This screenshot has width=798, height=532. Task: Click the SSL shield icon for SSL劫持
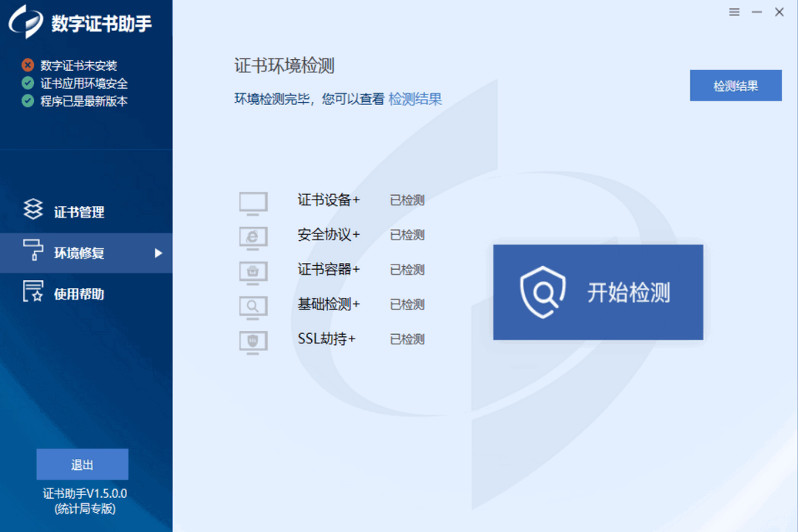tap(253, 342)
